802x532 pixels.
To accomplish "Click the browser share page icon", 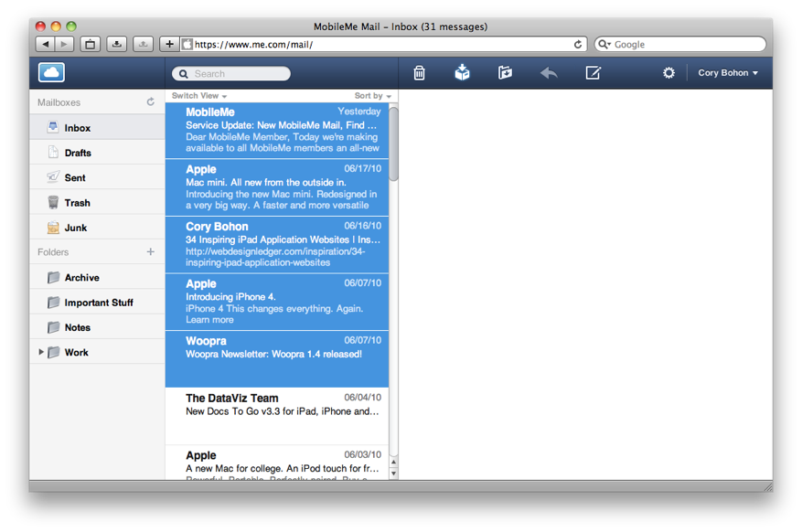I will click(x=90, y=45).
